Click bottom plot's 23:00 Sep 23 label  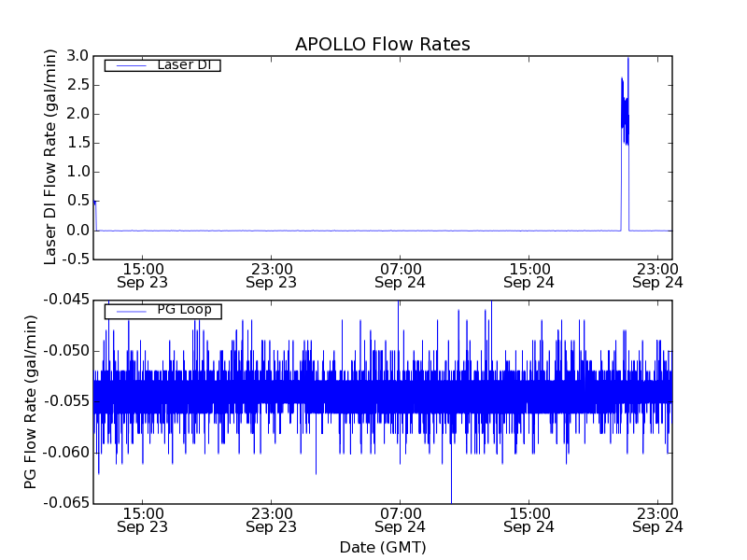[x=271, y=521]
